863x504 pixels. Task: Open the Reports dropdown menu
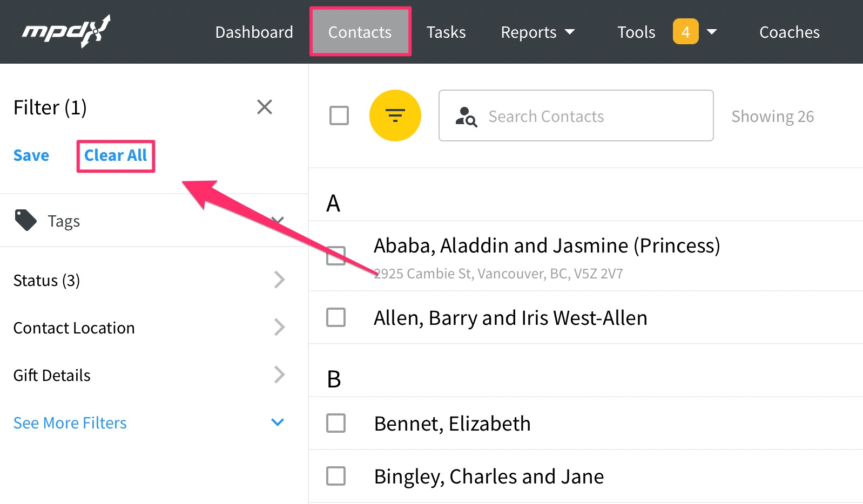click(537, 32)
